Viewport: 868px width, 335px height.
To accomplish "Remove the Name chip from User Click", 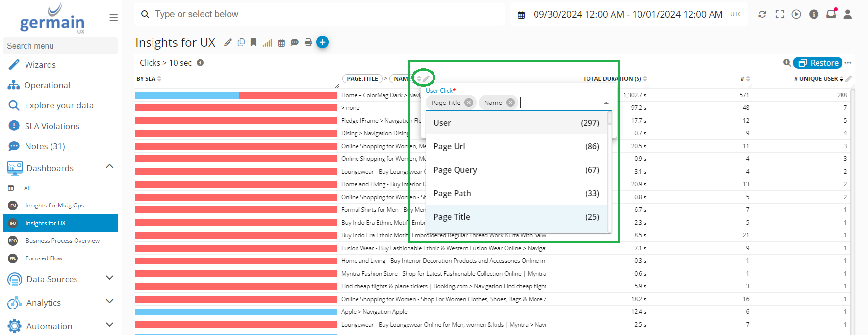I will coord(511,103).
